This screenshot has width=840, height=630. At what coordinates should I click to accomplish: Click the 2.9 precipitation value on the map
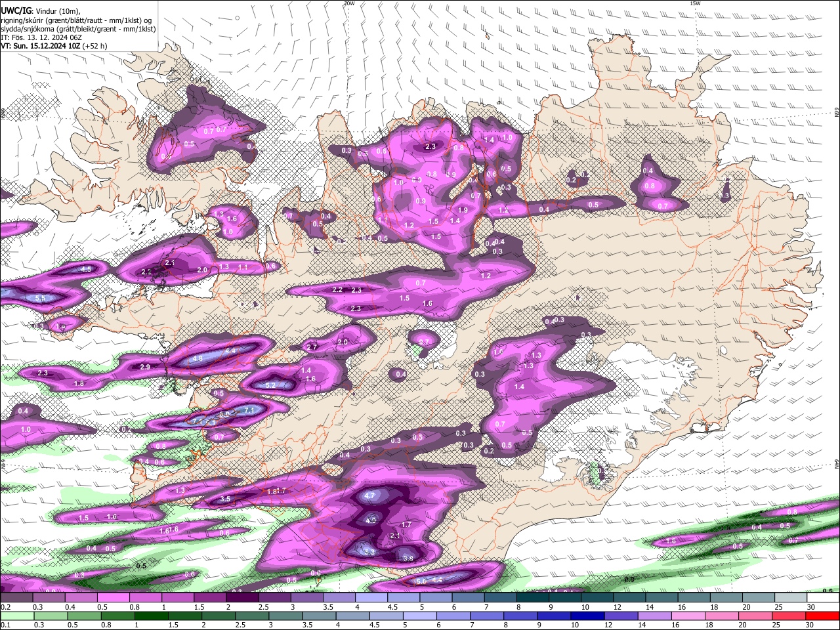point(145,367)
